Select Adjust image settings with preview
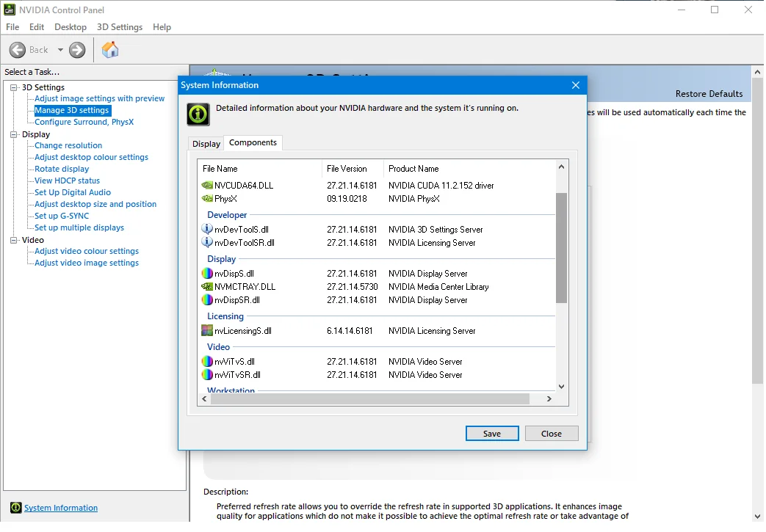Viewport: 766px width, 532px height. 100,98
